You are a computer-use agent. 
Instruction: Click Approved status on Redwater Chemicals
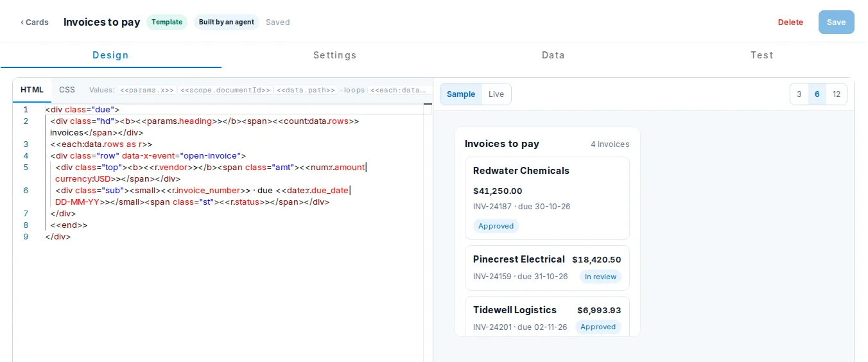(496, 226)
